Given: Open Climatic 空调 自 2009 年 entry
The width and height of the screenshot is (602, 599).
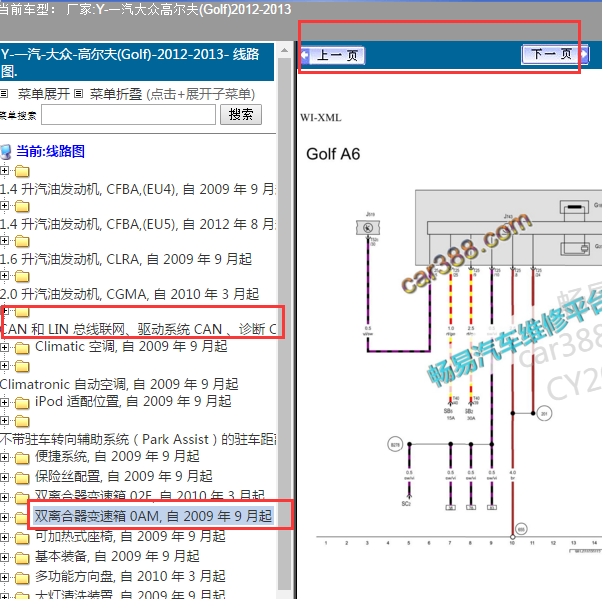Looking at the screenshot, I should point(131,346).
